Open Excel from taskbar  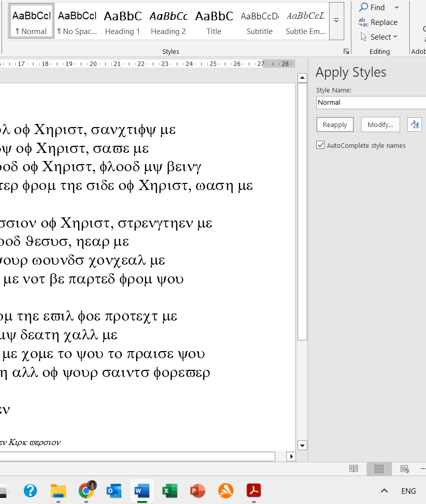tap(170, 491)
